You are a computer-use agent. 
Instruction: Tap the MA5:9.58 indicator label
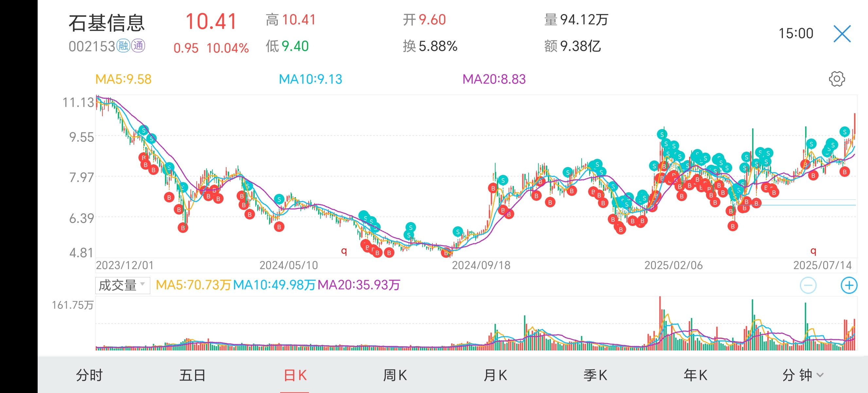coord(123,79)
